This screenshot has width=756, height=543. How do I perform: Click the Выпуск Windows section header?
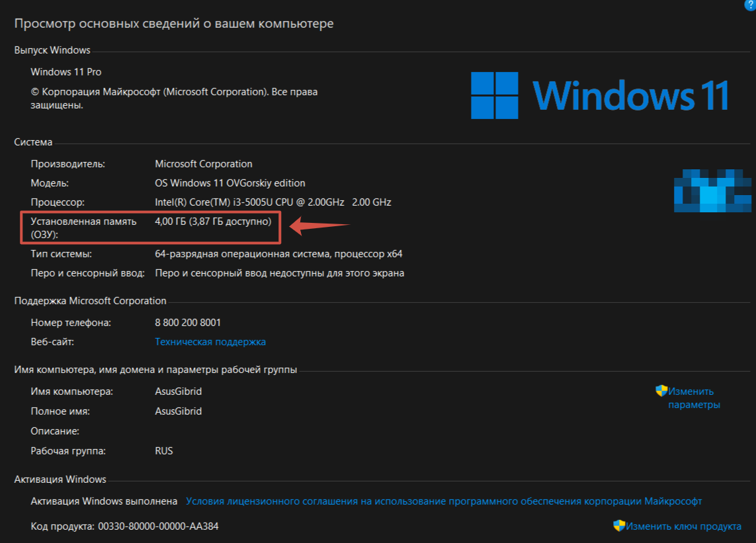[52, 50]
